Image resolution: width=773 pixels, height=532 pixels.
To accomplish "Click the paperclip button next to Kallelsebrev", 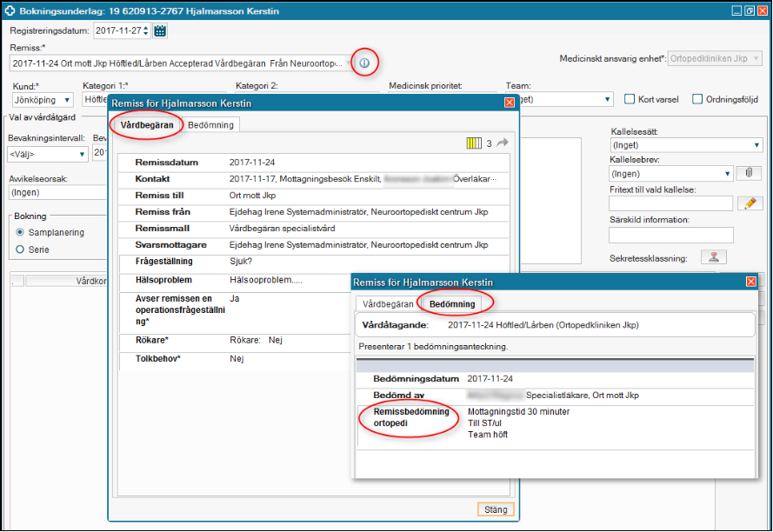I will pos(748,173).
